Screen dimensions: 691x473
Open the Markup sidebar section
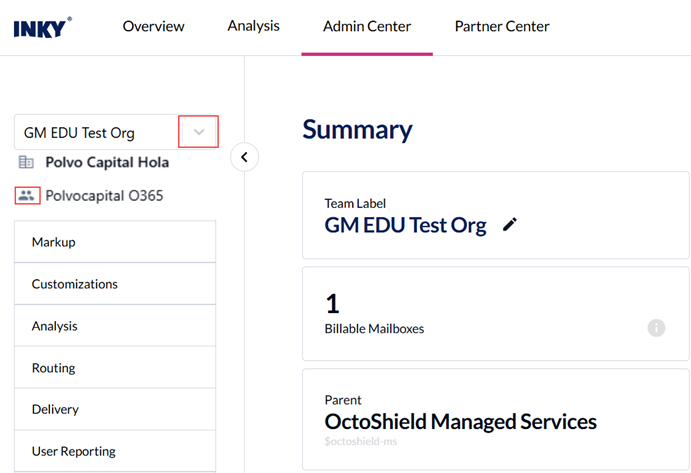114,242
